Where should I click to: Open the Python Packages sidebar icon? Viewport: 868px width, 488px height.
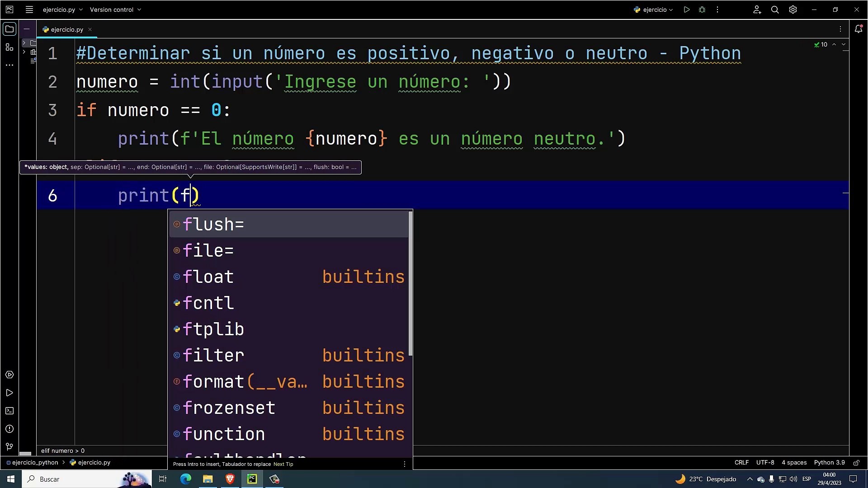[9, 375]
